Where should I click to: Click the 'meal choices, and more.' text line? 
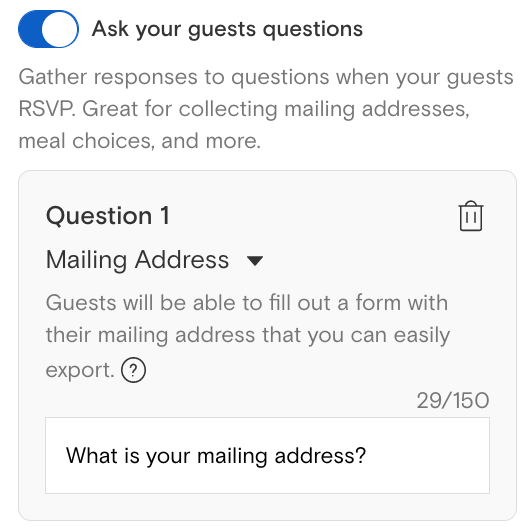pyautogui.click(x=140, y=141)
